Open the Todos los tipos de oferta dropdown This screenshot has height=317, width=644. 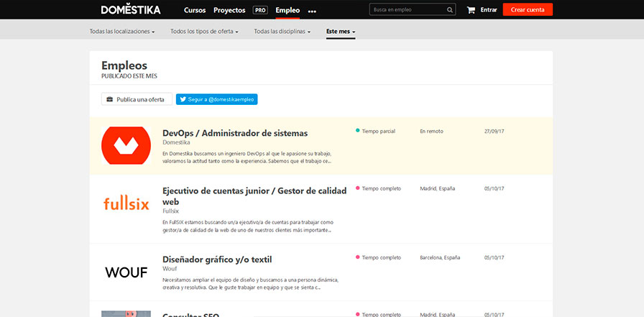(x=205, y=31)
